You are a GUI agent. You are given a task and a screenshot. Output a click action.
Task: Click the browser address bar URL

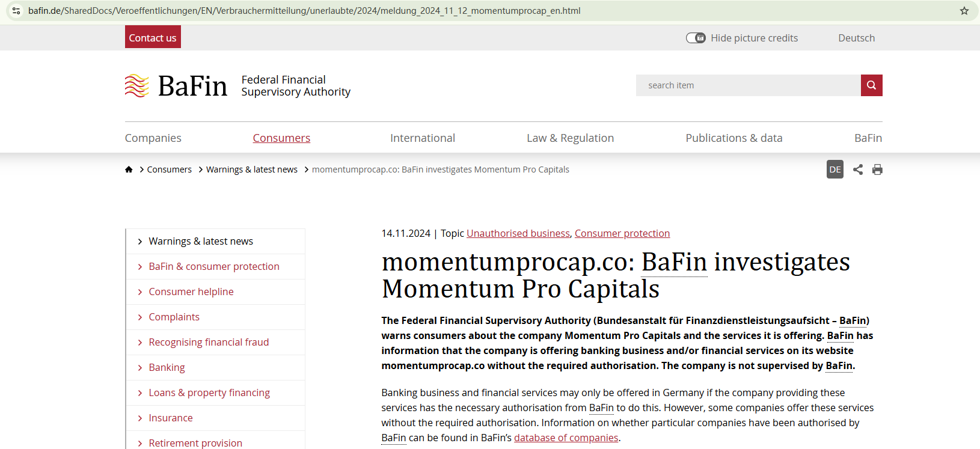point(304,11)
